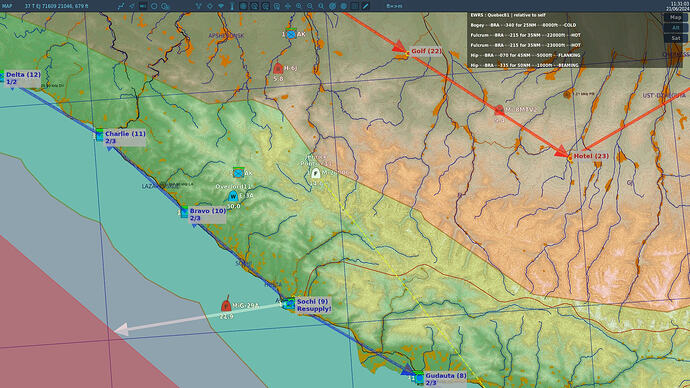The width and height of the screenshot is (690, 388).
Task: Click the Sochi (9) Resupply label
Action: (313, 305)
